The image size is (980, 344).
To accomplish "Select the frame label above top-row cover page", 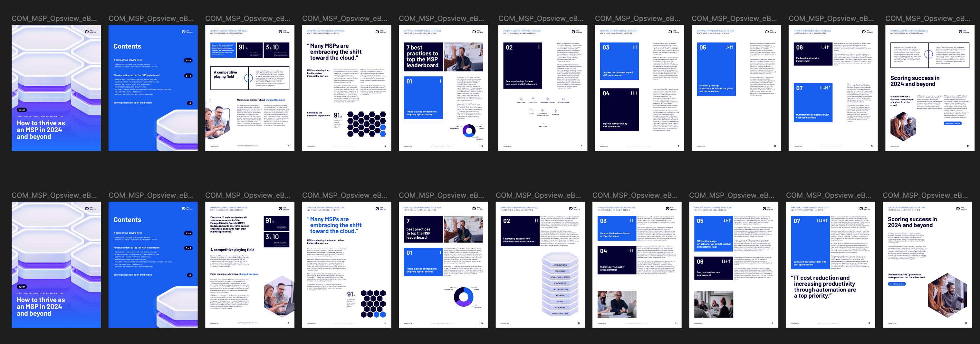I will (x=54, y=18).
